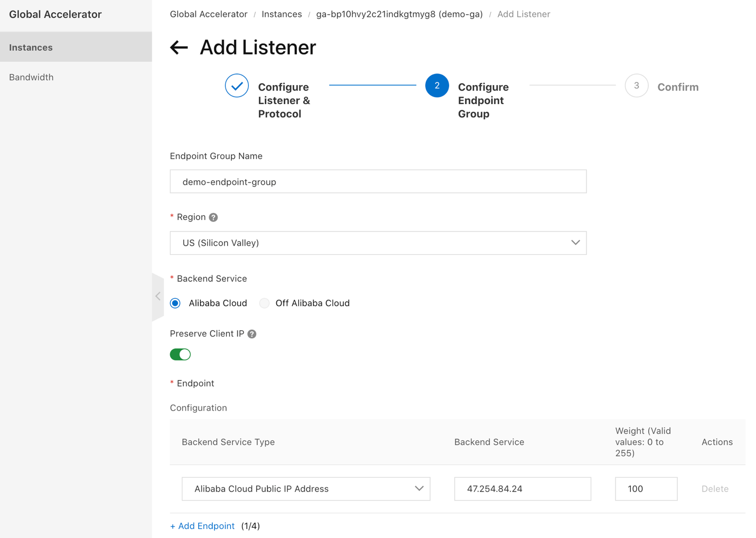Click the checkmark step one circle
The height and width of the screenshot is (538, 756).
[x=237, y=86]
